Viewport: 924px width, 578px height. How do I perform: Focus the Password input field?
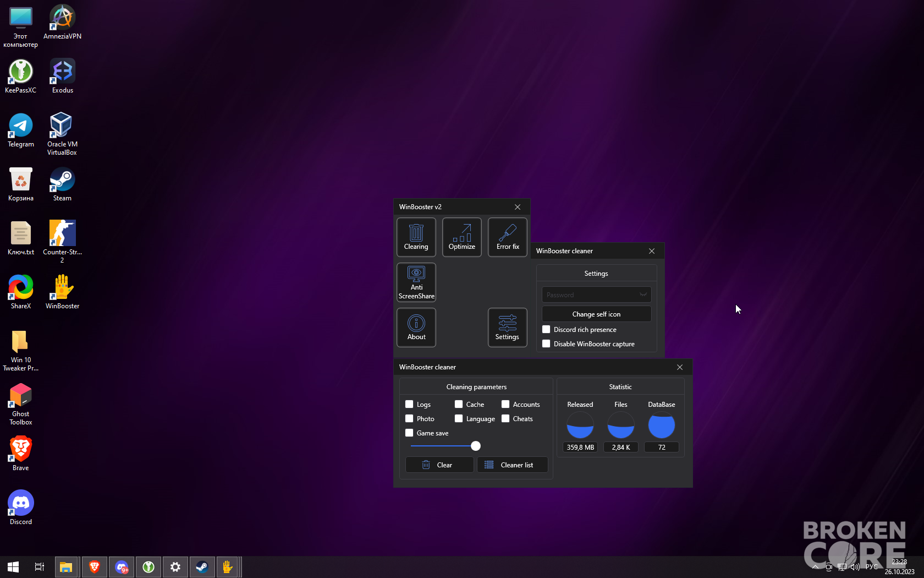[x=596, y=295]
